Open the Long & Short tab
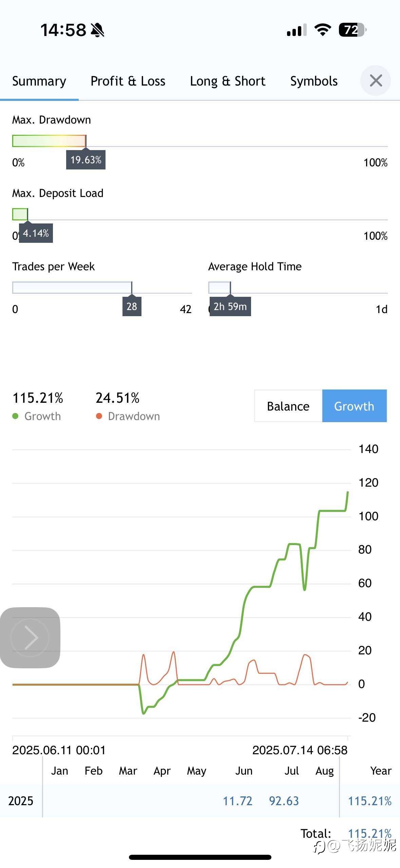Screen dimensions: 400x868 pyautogui.click(x=228, y=81)
